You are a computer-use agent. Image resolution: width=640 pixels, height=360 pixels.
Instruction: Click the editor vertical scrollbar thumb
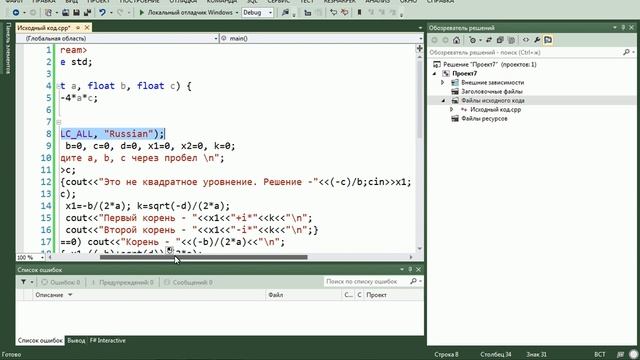pyautogui.click(x=419, y=99)
